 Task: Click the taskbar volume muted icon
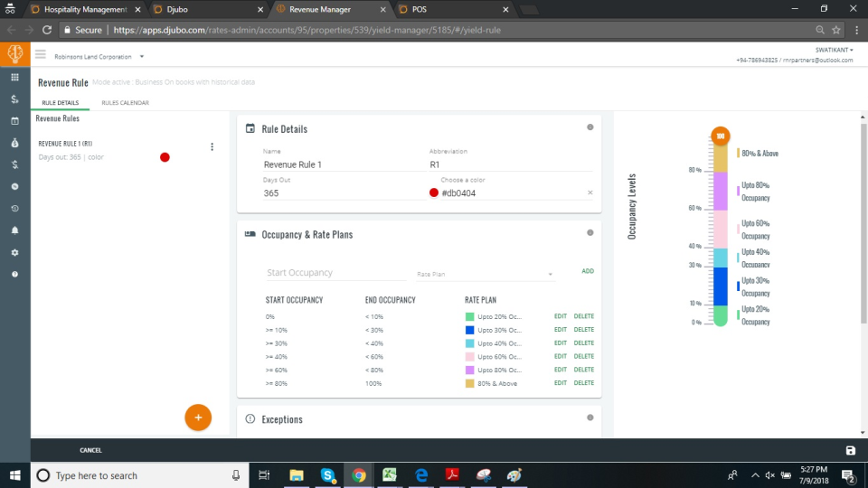click(x=770, y=475)
